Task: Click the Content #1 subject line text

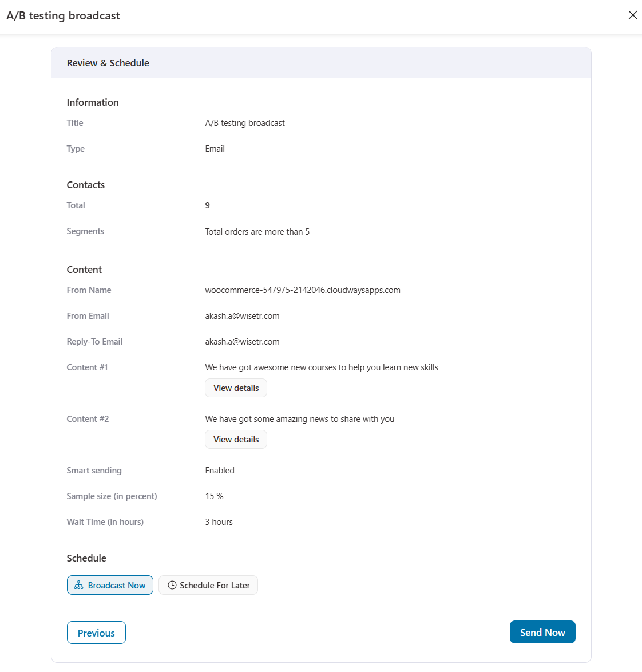Action: [x=322, y=367]
